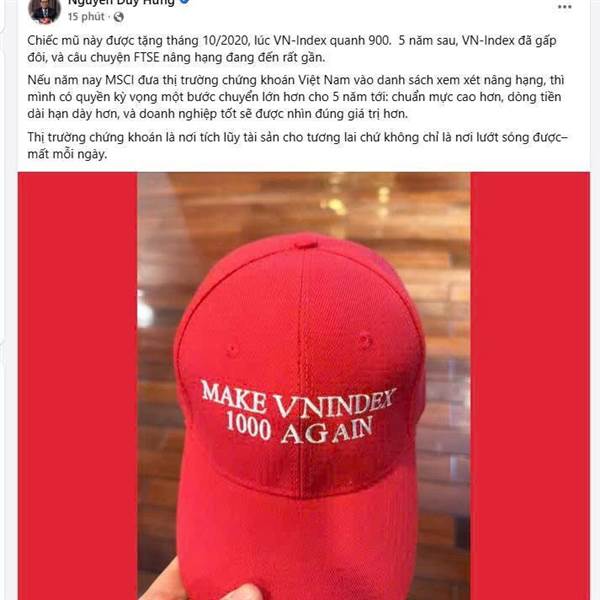
Task: Open the red cap photo
Action: point(304,386)
